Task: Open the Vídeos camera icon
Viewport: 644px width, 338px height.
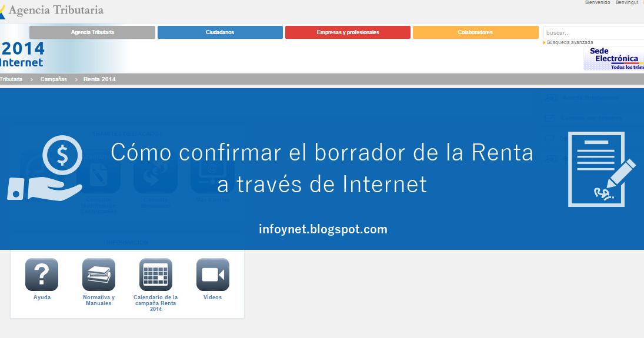Action: 213,275
